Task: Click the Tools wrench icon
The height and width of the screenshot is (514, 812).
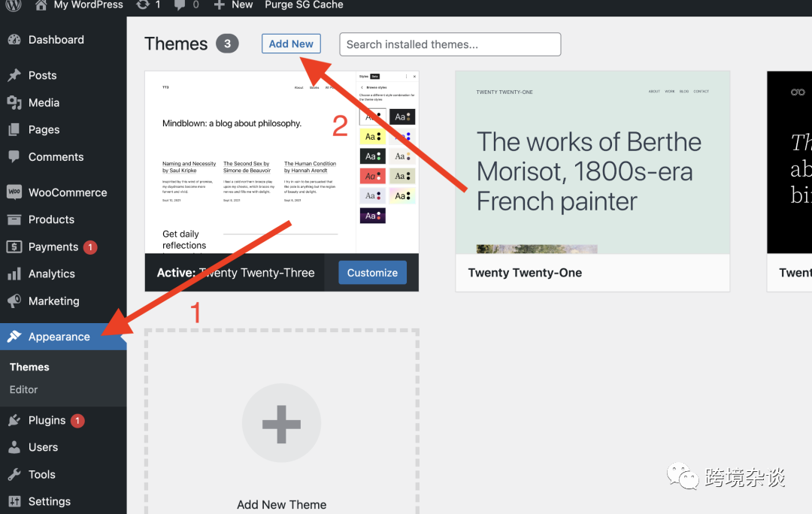Action: [14, 474]
